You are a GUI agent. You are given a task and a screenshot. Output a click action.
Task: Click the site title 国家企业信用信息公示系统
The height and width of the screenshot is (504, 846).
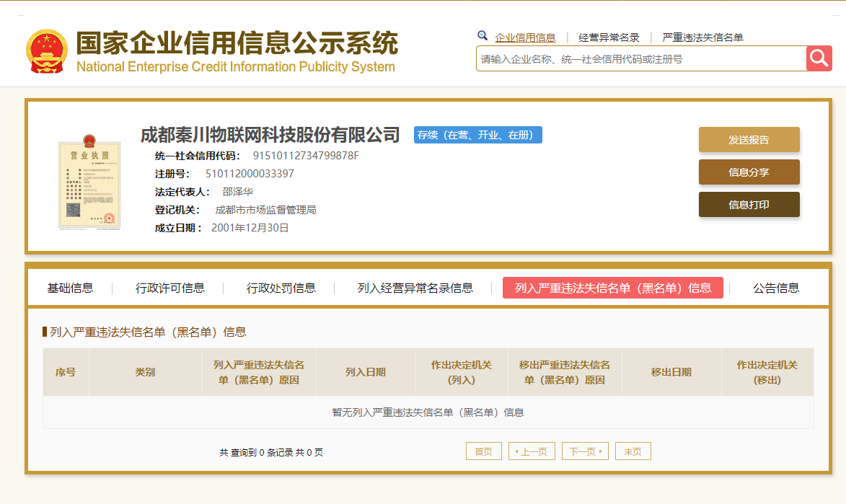237,43
